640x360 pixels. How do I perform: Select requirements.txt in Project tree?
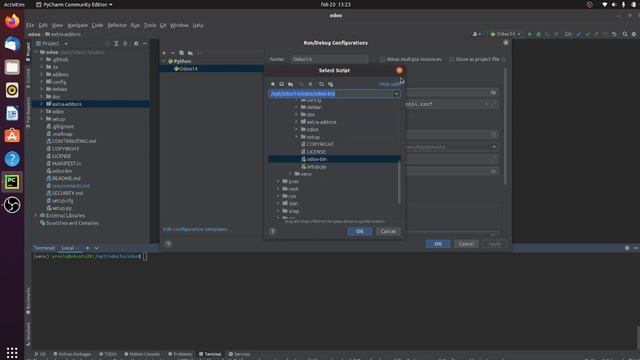70,186
